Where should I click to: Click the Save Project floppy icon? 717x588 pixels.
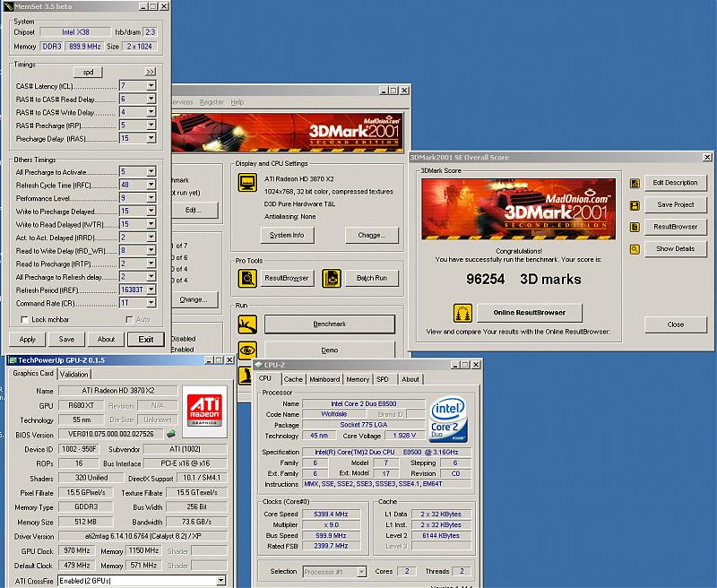(x=635, y=205)
